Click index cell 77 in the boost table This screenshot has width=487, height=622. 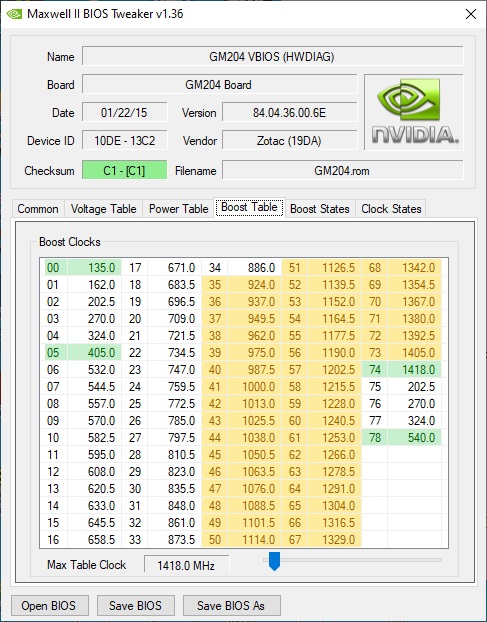[x=375, y=420]
